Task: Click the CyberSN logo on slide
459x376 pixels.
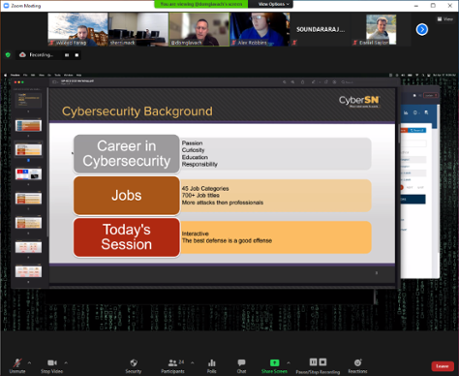Action: pos(359,101)
